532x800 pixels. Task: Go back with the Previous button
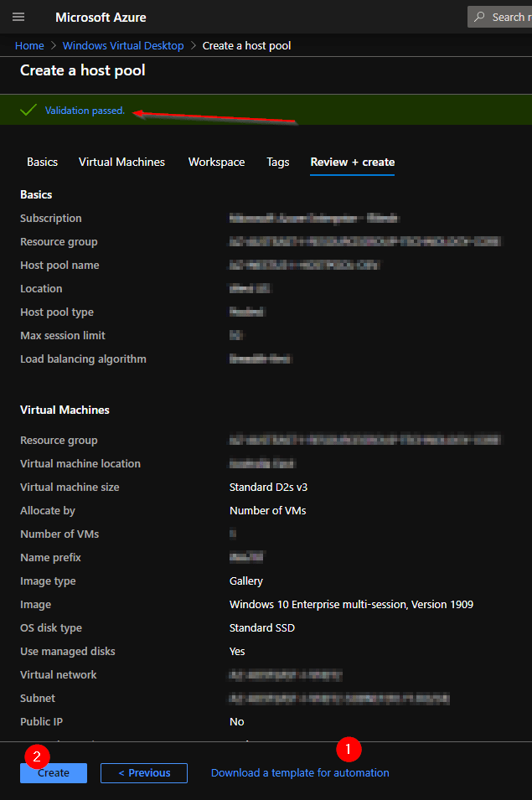tap(143, 772)
